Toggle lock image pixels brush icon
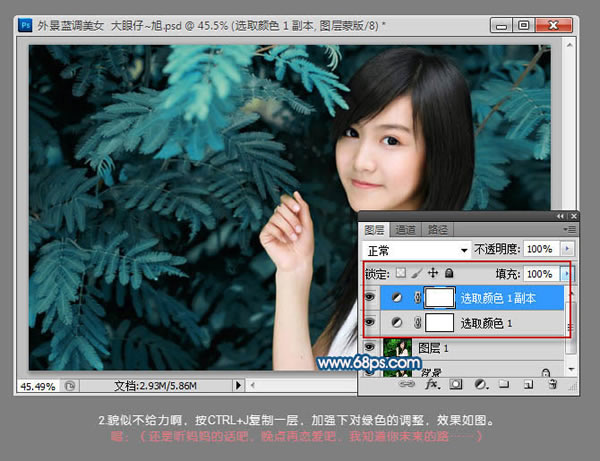Image resolution: width=600 pixels, height=461 pixels. [417, 273]
